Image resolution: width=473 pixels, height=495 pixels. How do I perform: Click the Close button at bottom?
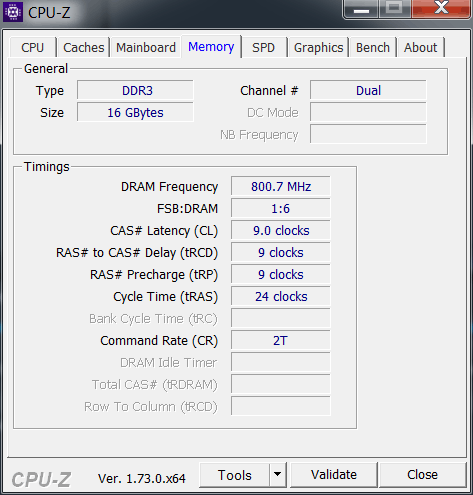(x=422, y=475)
